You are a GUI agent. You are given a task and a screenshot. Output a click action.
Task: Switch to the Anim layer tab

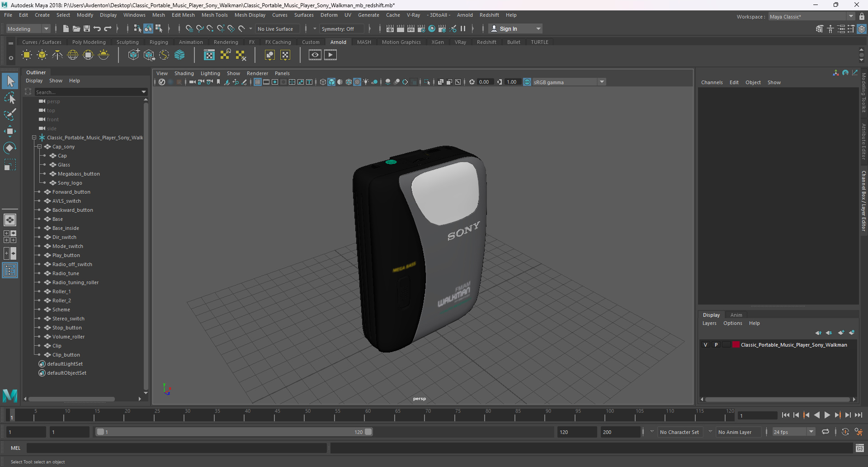pyautogui.click(x=736, y=315)
